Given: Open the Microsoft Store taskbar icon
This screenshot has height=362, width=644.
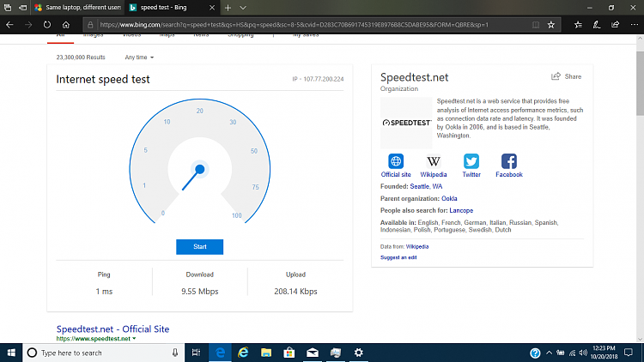Looking at the screenshot, I should coord(289,353).
